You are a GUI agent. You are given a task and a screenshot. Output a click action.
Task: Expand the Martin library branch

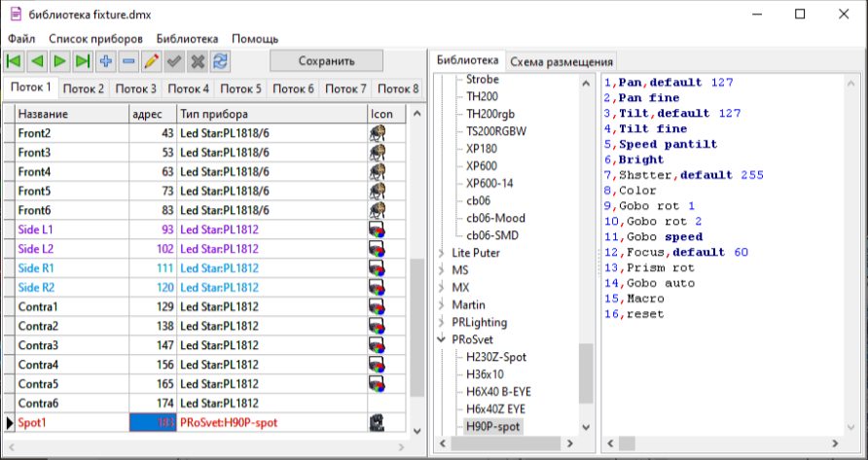[442, 305]
